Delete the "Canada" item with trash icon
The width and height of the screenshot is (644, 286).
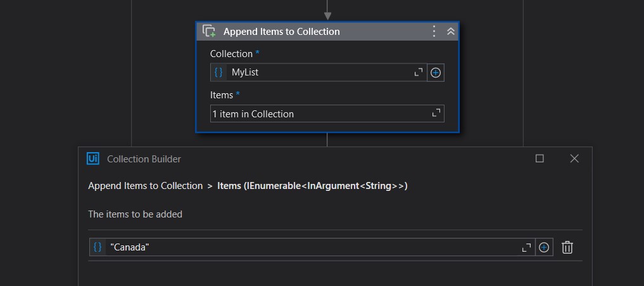coord(567,247)
